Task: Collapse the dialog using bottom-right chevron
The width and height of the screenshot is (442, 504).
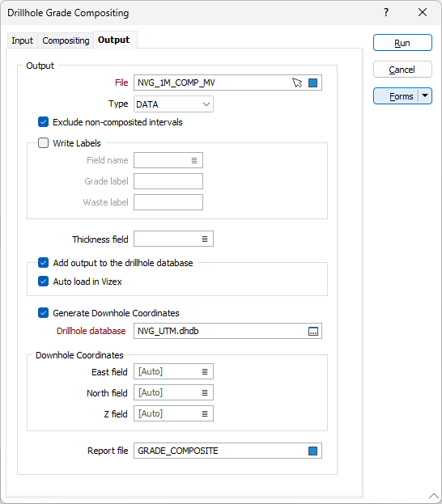Action: (434, 496)
